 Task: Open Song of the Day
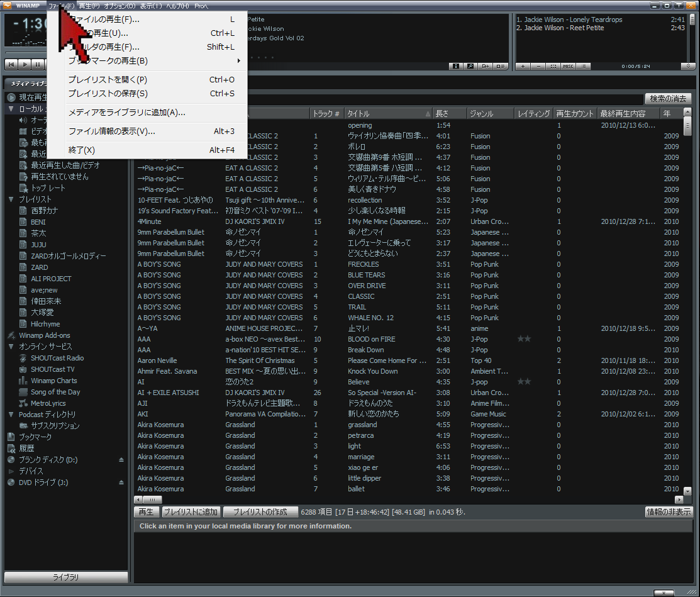click(55, 392)
